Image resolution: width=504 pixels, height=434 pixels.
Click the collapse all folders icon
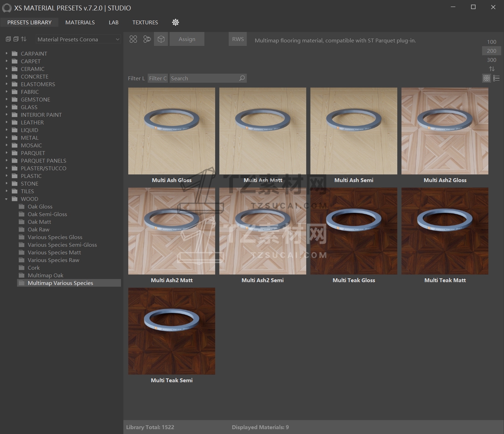click(16, 39)
